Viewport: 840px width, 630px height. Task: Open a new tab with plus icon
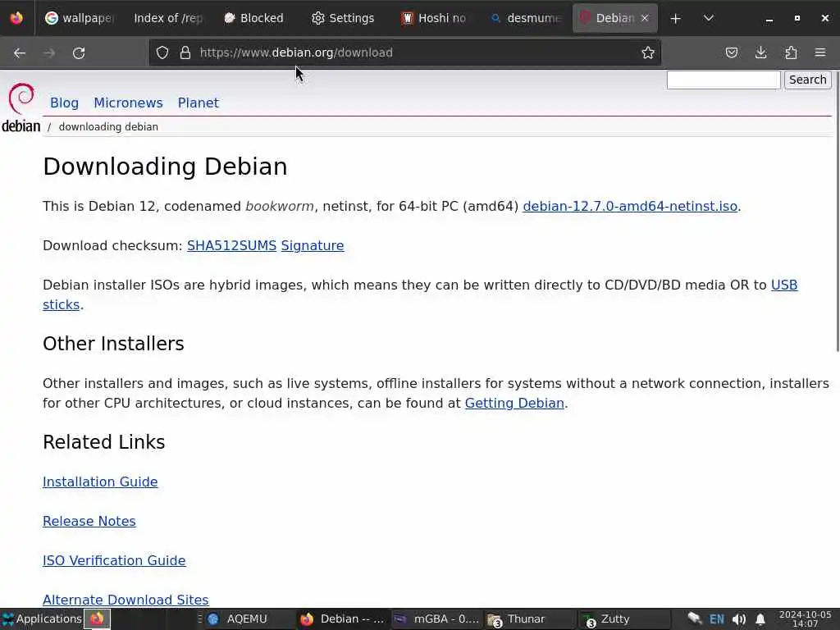coord(676,18)
